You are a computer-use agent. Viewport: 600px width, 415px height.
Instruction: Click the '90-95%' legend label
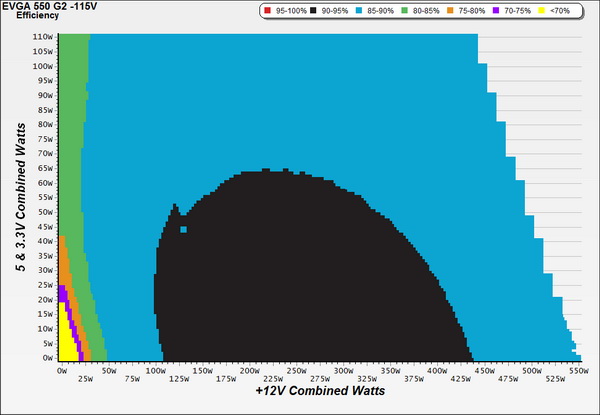pos(335,11)
